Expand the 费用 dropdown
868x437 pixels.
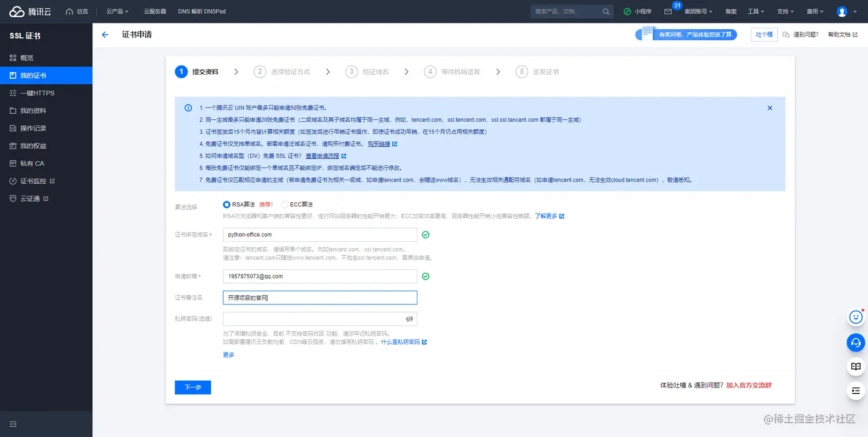point(815,11)
